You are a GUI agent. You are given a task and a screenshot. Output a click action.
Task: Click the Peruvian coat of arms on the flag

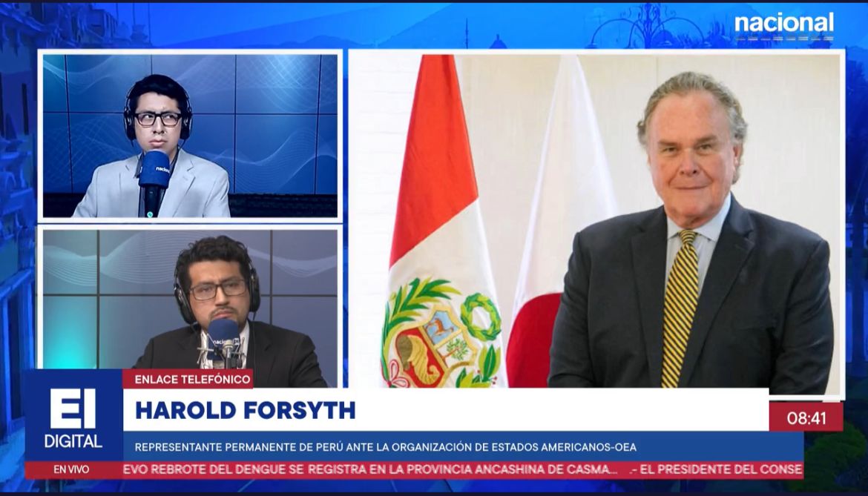click(x=441, y=334)
